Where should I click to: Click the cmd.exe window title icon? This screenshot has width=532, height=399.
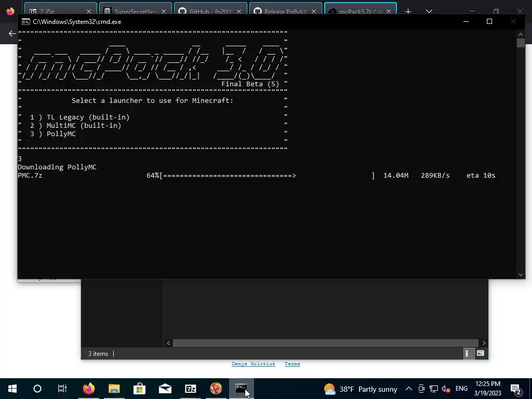[x=25, y=22]
